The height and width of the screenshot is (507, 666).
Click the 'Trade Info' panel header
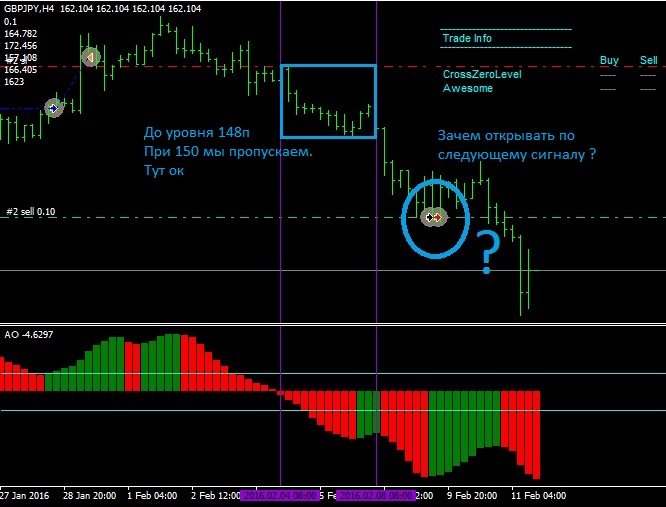[x=467, y=38]
